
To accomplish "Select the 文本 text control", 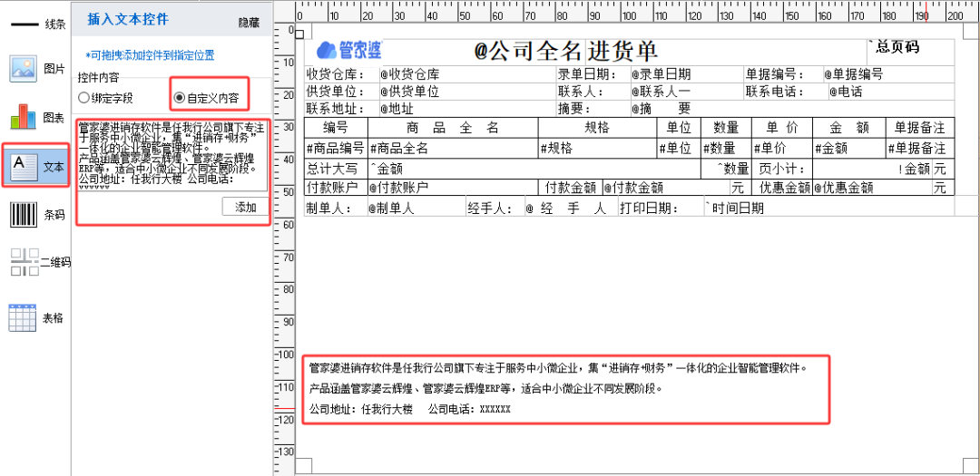I will tap(35, 166).
